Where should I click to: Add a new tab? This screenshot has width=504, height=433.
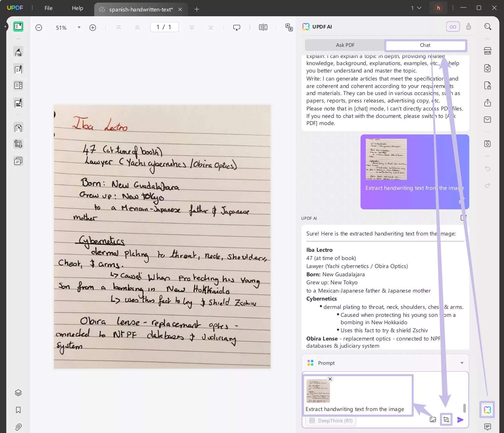pyautogui.click(x=197, y=9)
